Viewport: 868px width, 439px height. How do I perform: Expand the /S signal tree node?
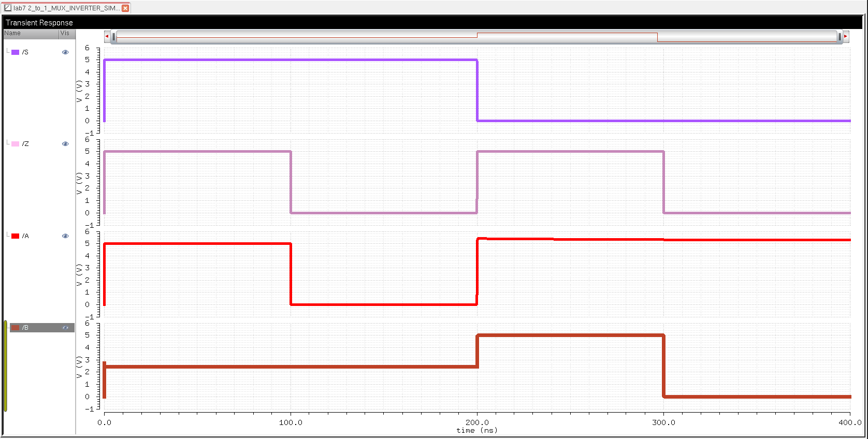coord(8,51)
